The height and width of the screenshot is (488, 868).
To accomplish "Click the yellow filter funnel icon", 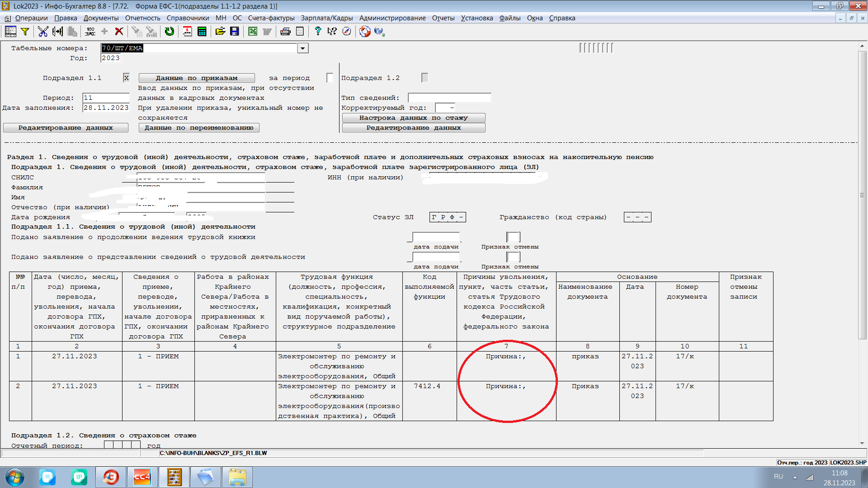I will (25, 31).
